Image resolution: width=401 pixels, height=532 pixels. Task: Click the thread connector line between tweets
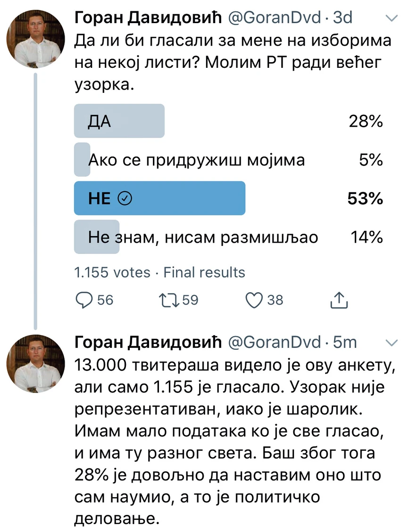(x=35, y=201)
